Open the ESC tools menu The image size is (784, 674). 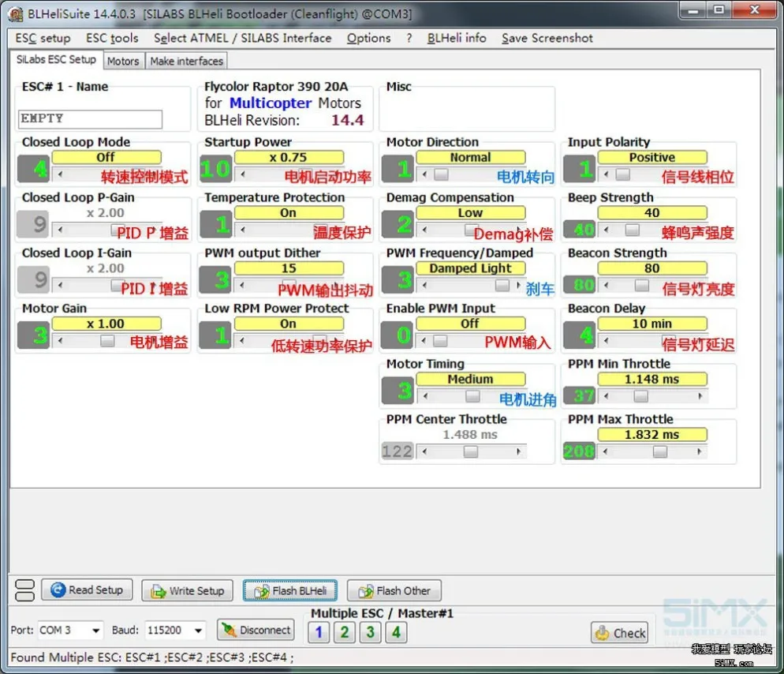[x=112, y=38]
